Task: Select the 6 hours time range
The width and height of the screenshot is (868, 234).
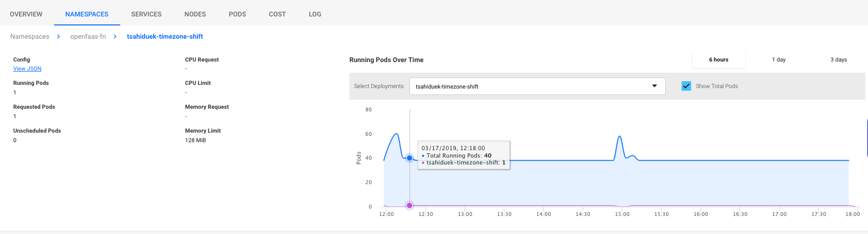Action: coord(719,60)
